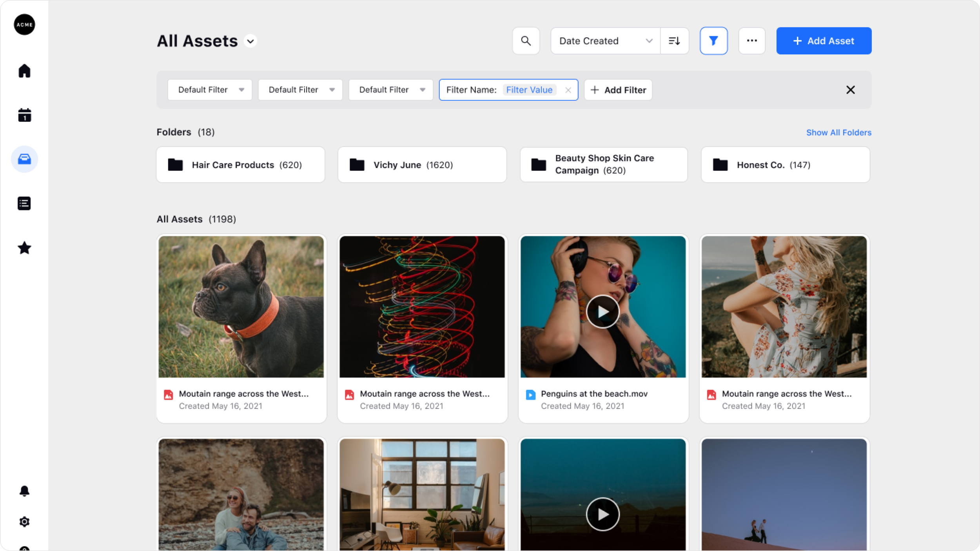The width and height of the screenshot is (980, 551).
Task: Close the filter bar
Action: click(x=850, y=90)
